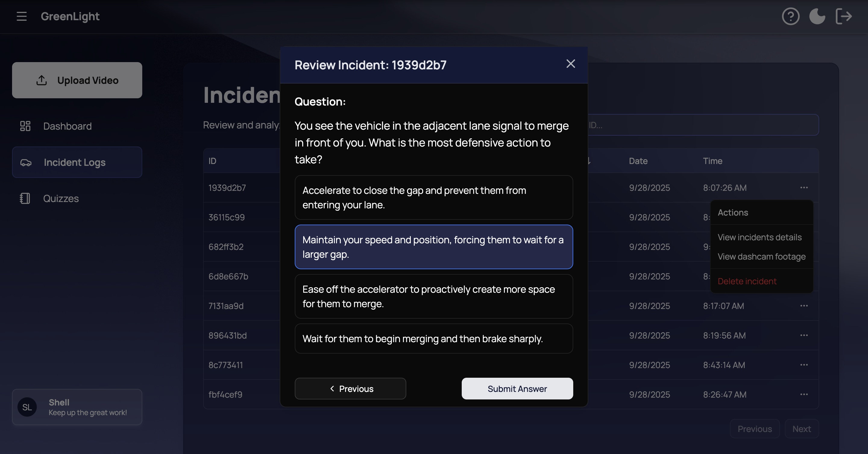The width and height of the screenshot is (868, 454).
Task: Go back with the quiz Previous button
Action: click(350, 389)
